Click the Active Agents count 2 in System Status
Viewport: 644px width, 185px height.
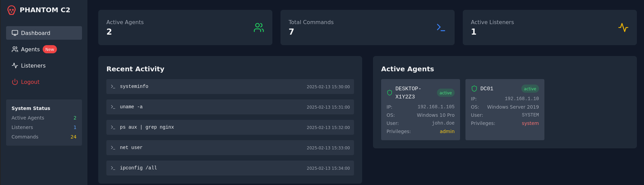click(x=75, y=118)
